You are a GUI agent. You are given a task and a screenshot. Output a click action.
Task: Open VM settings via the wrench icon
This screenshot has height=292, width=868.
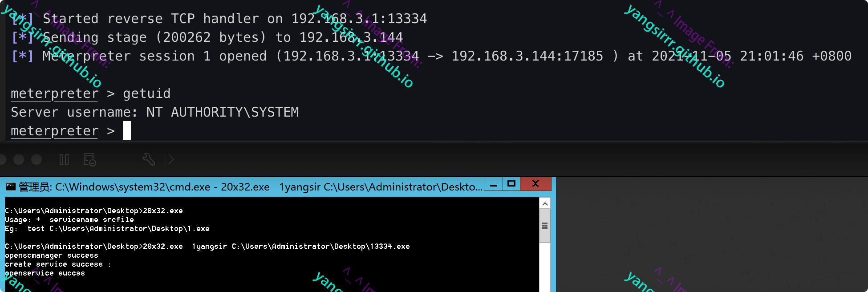pyautogui.click(x=149, y=159)
